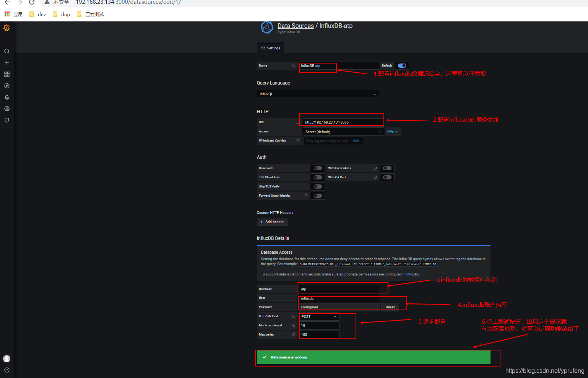Click info icon beside With CA Cert

coord(375,177)
